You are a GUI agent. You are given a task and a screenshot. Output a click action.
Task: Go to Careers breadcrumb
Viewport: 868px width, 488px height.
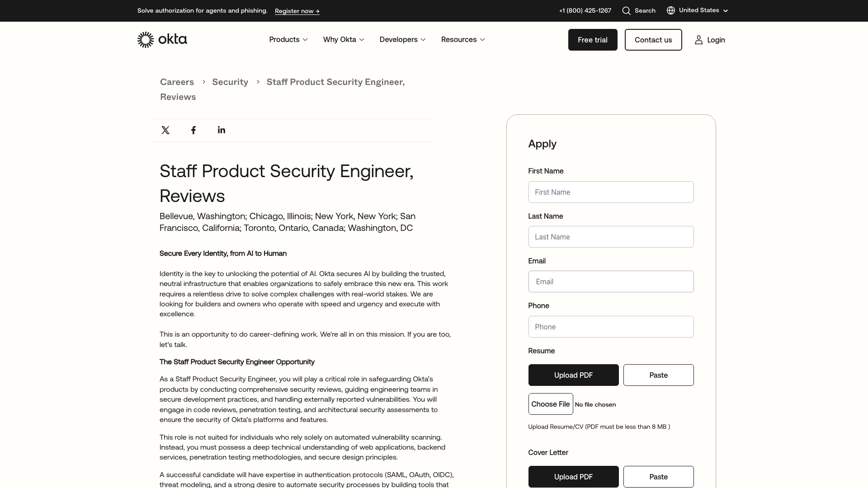177,82
